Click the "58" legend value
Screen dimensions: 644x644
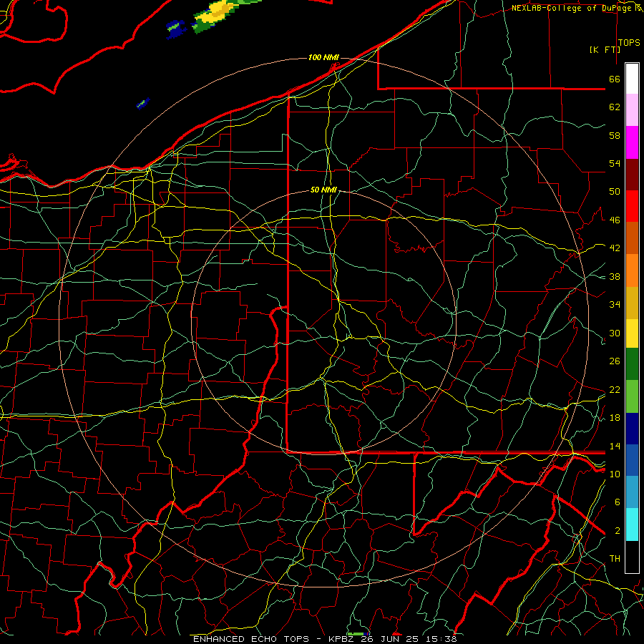coord(615,135)
